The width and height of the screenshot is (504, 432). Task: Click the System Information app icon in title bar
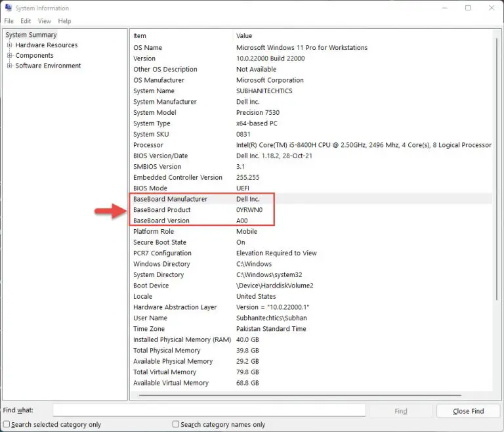pos(7,8)
